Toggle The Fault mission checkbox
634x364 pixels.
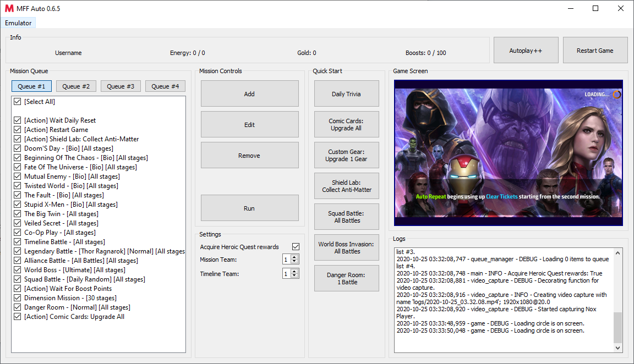click(18, 195)
